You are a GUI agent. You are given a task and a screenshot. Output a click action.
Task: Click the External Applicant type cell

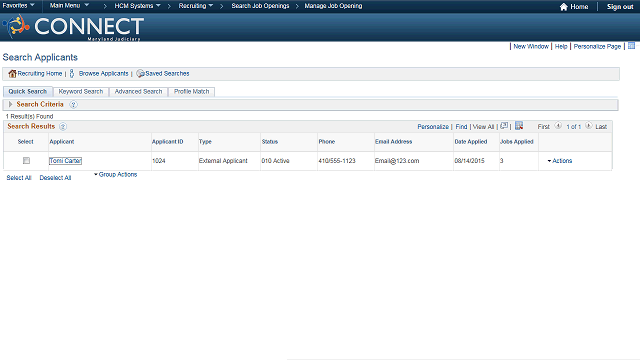click(223, 161)
